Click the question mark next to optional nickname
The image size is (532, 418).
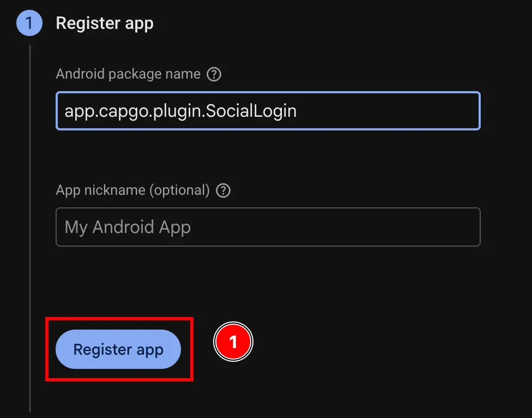(223, 190)
